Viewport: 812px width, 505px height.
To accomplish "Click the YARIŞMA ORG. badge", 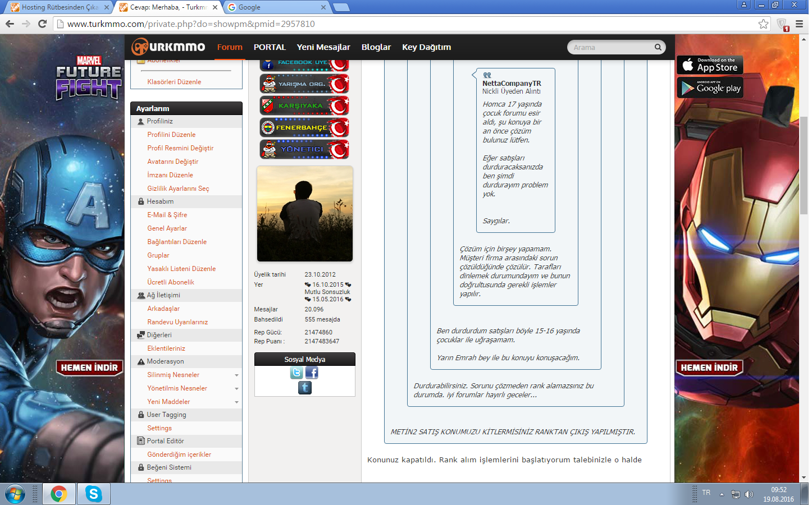I will click(x=304, y=84).
